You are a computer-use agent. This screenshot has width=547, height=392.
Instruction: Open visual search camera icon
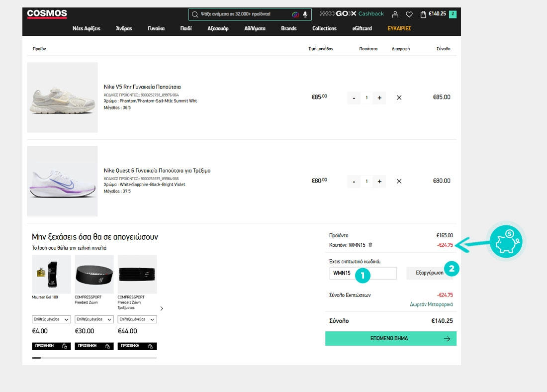(x=295, y=14)
